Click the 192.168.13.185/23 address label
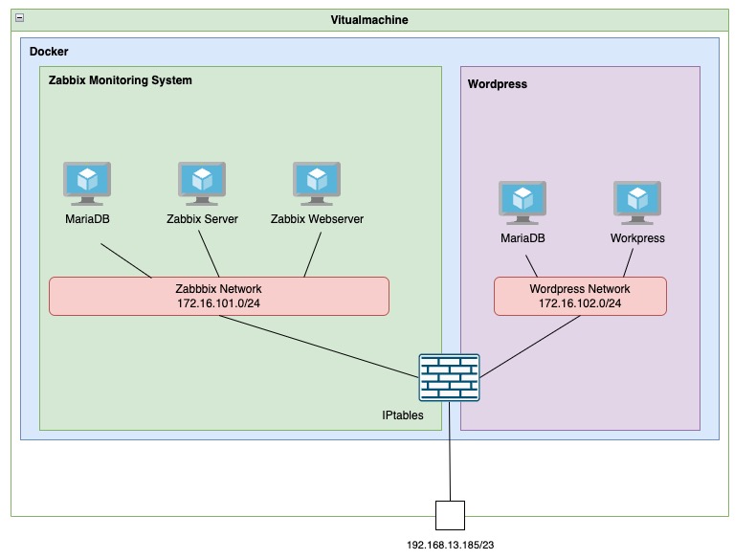The image size is (756, 560). (x=451, y=545)
